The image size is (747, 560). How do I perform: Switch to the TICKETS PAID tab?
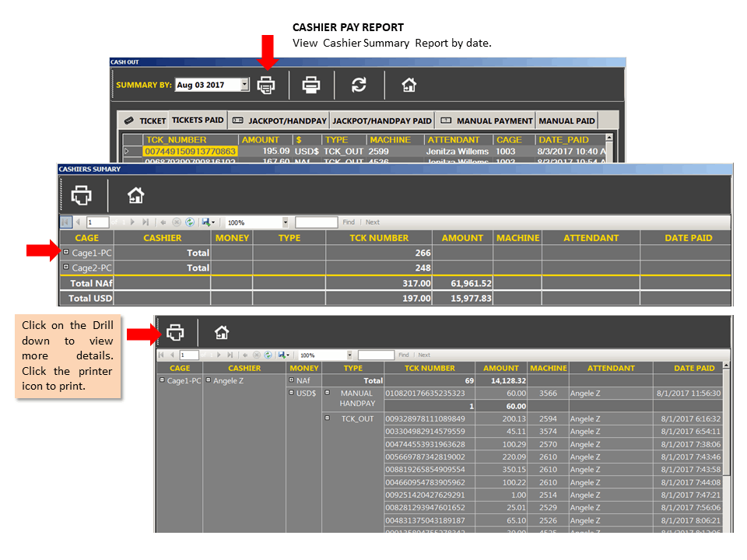coord(198,120)
